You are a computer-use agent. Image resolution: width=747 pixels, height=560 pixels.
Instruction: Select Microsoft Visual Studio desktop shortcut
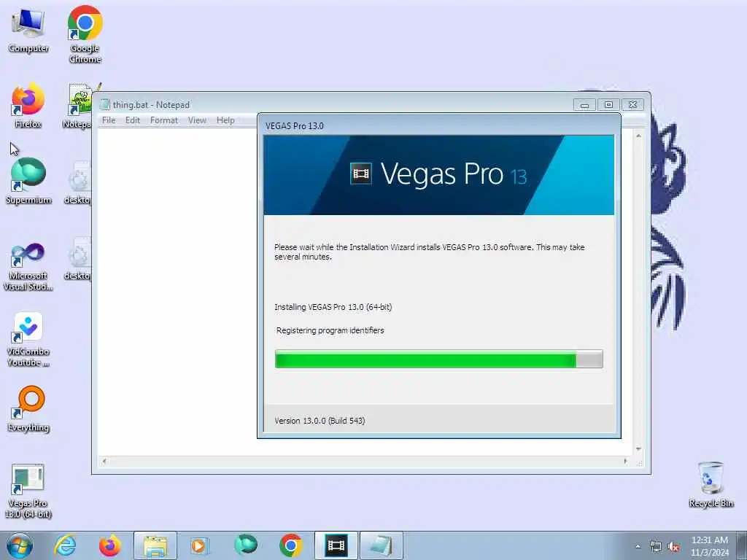pos(28,267)
